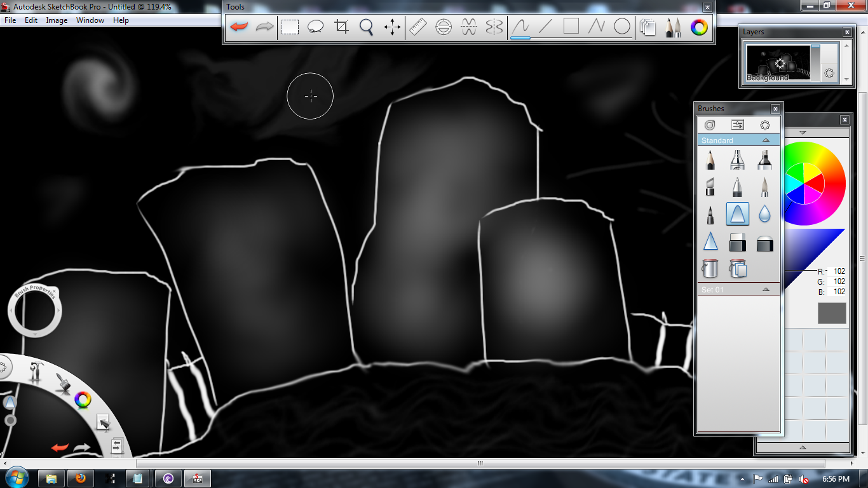Select the freehand stroke style
868x488 pixels.
(520, 27)
